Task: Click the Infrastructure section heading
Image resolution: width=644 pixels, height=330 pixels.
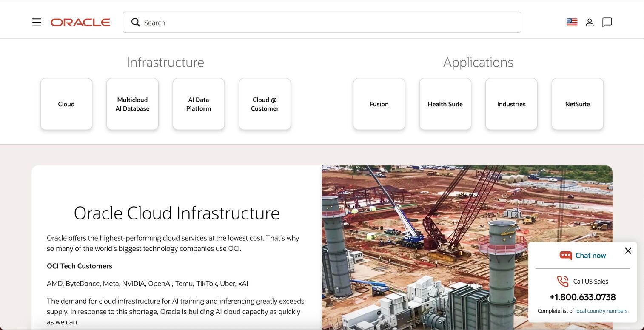Action: pyautogui.click(x=165, y=63)
